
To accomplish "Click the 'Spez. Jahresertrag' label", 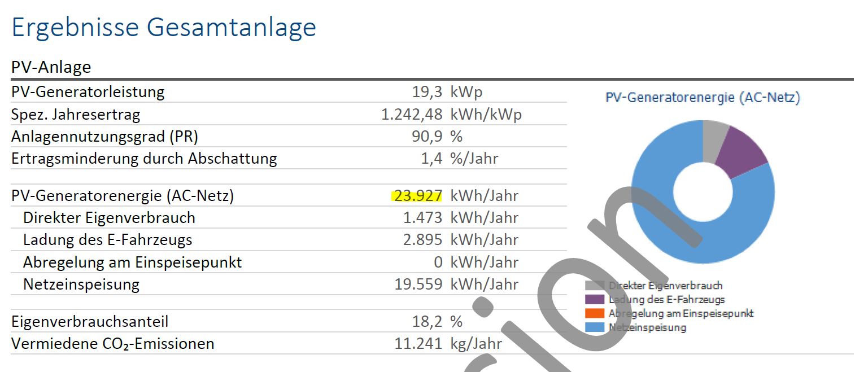I will pyautogui.click(x=76, y=115).
